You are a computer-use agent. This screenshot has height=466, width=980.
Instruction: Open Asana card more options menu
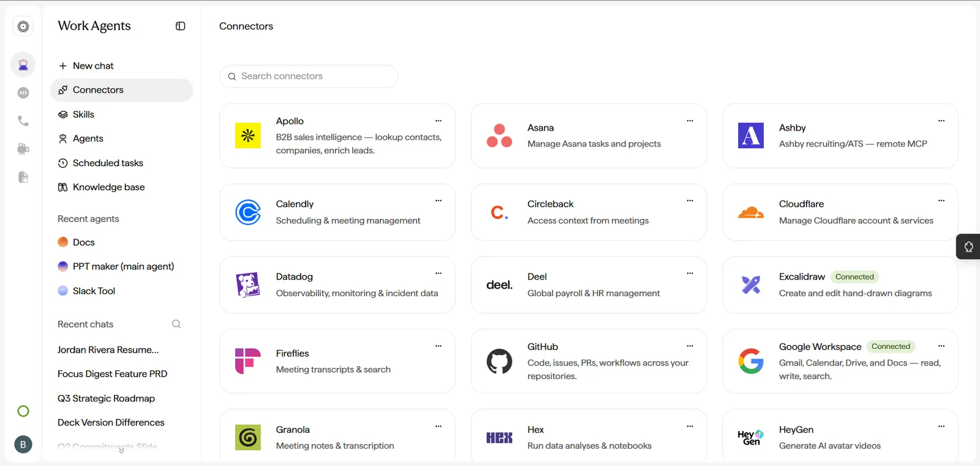(x=690, y=121)
